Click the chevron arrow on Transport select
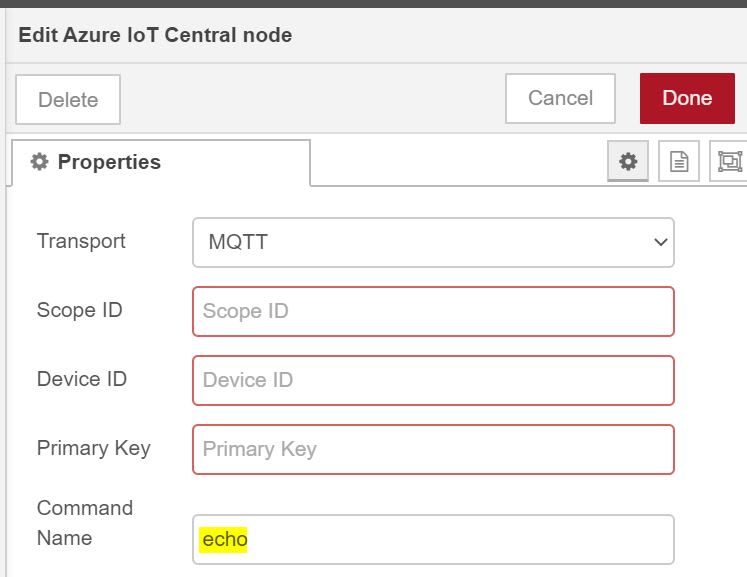This screenshot has height=577, width=747. [659, 242]
